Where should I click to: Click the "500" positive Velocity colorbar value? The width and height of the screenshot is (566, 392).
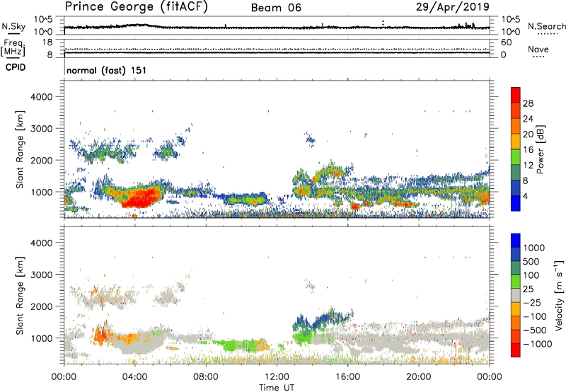[x=531, y=261]
